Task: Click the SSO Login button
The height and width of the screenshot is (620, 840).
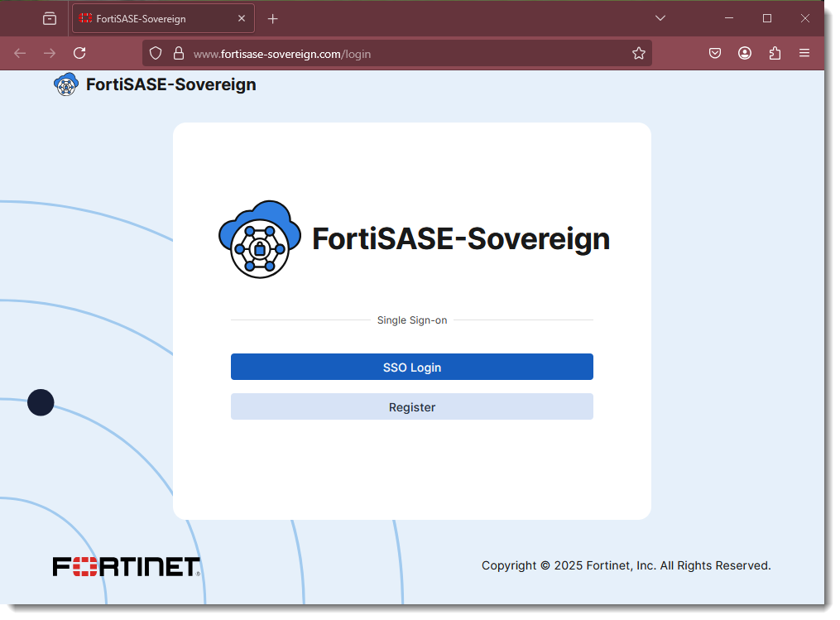Action: (411, 367)
